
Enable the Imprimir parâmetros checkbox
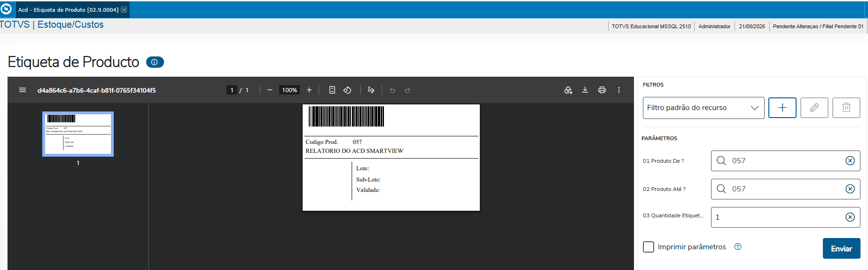pyautogui.click(x=649, y=247)
